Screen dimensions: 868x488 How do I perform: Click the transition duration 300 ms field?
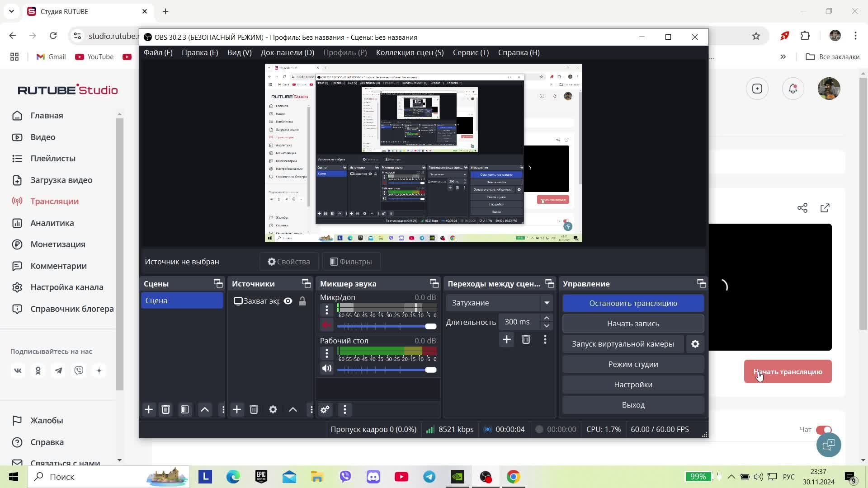pos(519,322)
